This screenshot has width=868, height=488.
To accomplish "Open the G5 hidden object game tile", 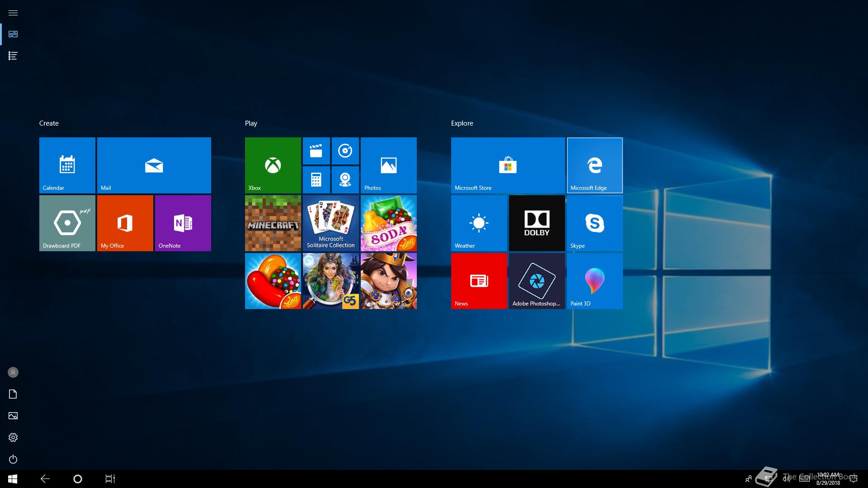I will tap(331, 281).
